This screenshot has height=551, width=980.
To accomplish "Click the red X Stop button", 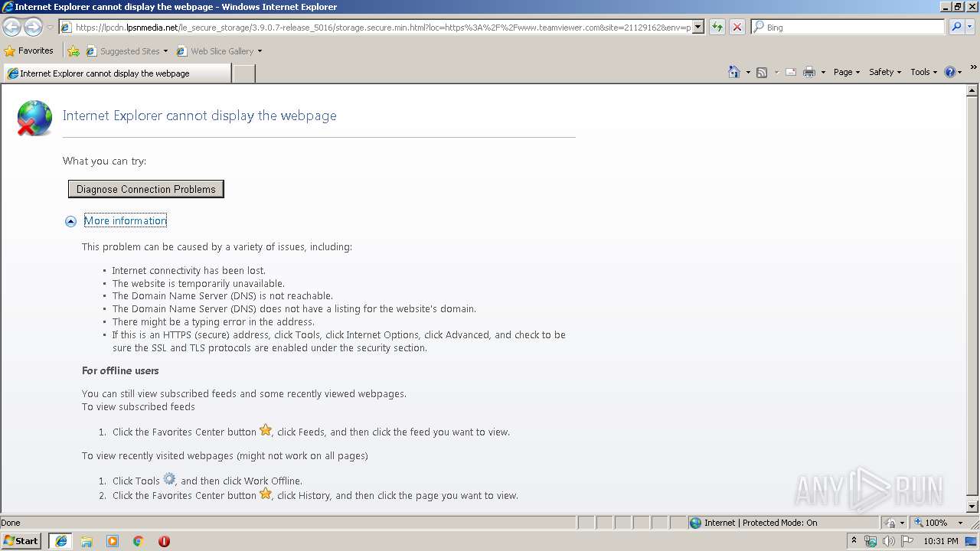I will (737, 28).
